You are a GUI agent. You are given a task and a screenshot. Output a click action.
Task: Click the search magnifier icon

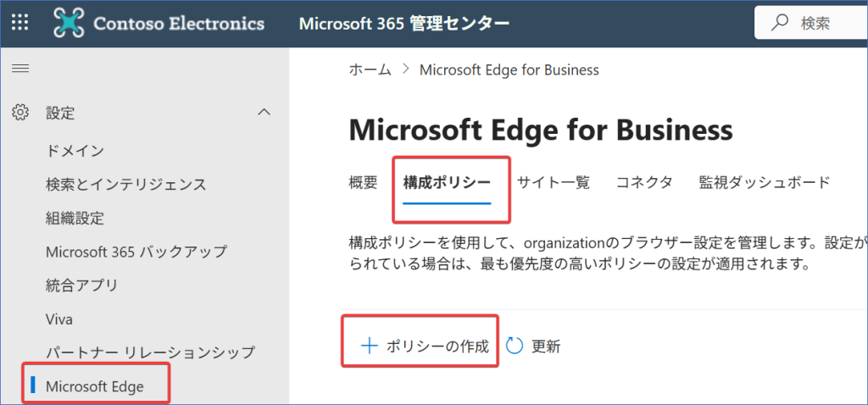pos(780,23)
